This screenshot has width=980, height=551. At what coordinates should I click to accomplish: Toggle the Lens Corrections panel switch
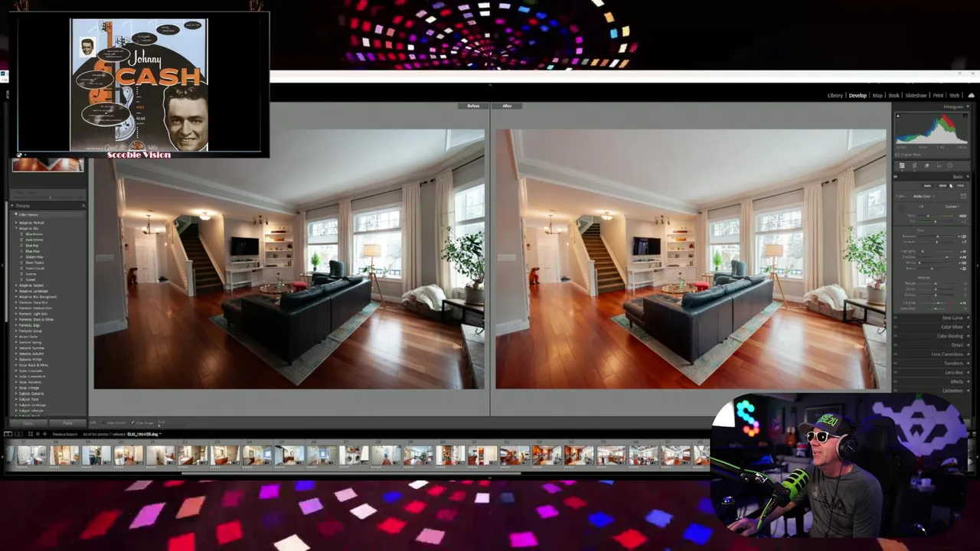(x=895, y=354)
